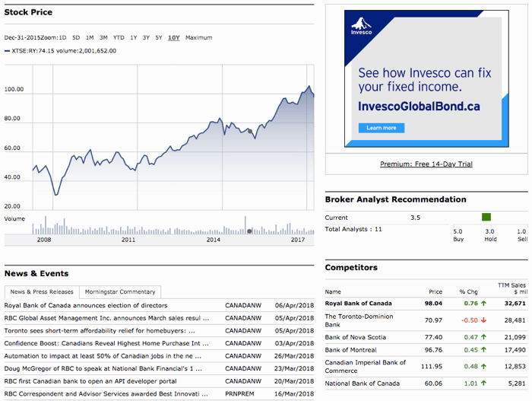This screenshot has width=532, height=401.
Task: Click the Price column header
Action: tap(435, 291)
